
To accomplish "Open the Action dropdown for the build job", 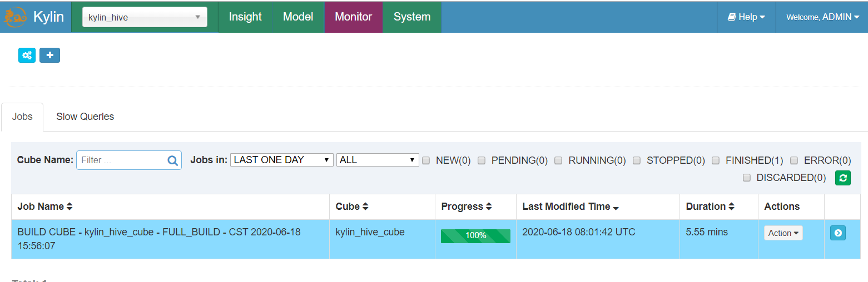I will 783,233.
